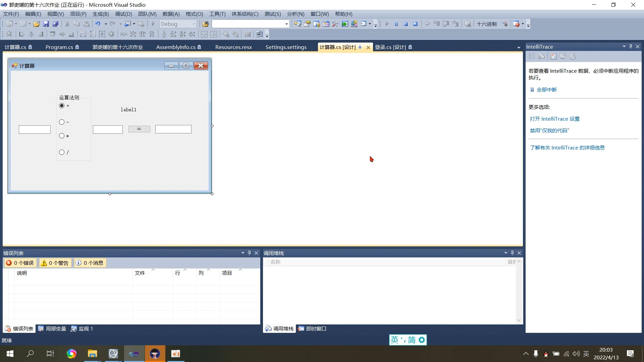This screenshot has width=644, height=362.
Task: Click the Save All toolbar icon
Action: pyautogui.click(x=55, y=24)
